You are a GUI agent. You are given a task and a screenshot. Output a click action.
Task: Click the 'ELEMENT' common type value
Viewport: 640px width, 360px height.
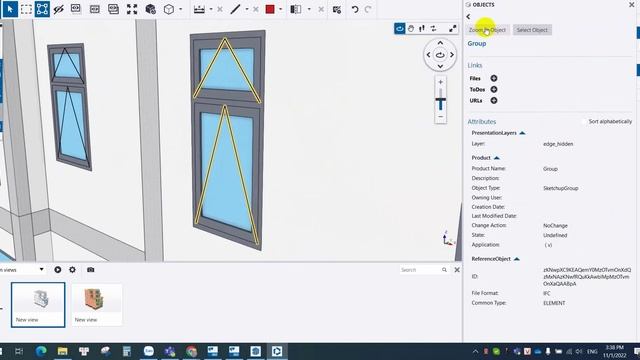point(554,303)
